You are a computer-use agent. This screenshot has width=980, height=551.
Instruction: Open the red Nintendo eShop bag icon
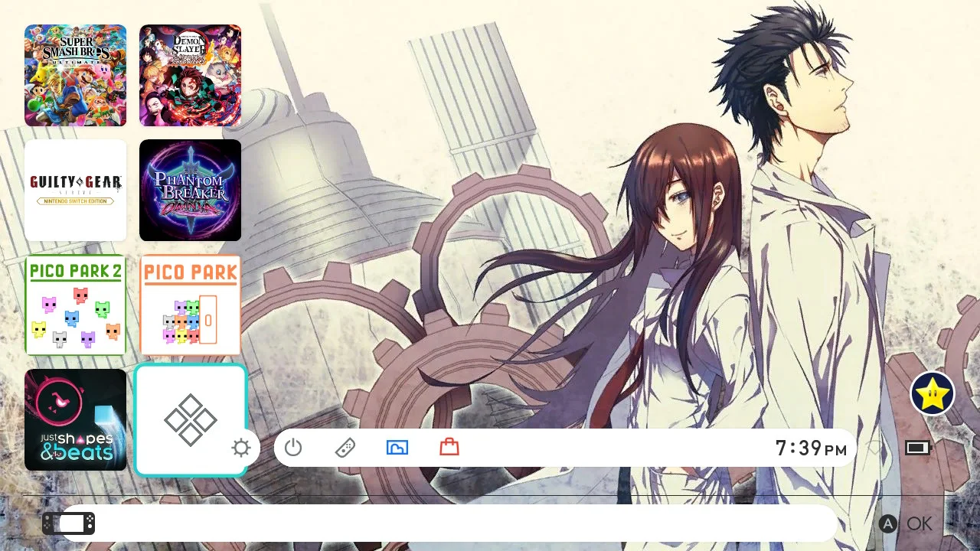point(449,447)
